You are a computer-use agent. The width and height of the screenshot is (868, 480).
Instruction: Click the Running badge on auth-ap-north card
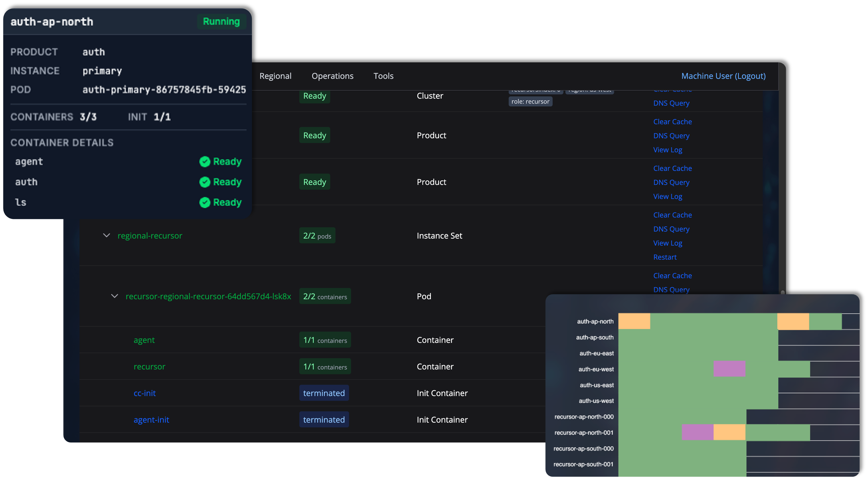221,21
